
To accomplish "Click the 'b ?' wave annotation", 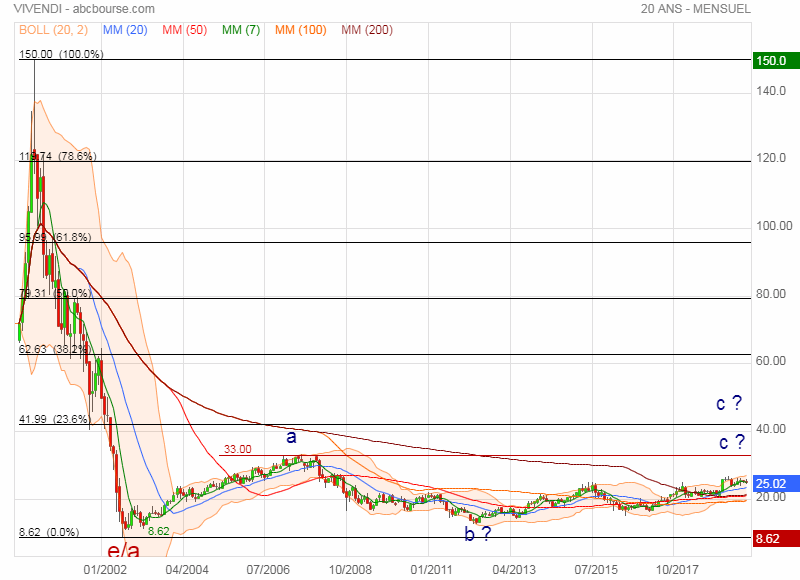I will point(478,534).
